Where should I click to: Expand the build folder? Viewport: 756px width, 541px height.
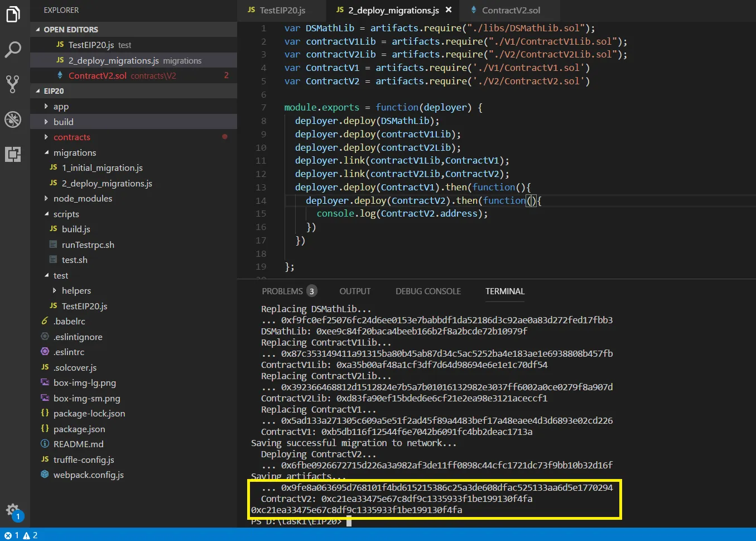46,122
